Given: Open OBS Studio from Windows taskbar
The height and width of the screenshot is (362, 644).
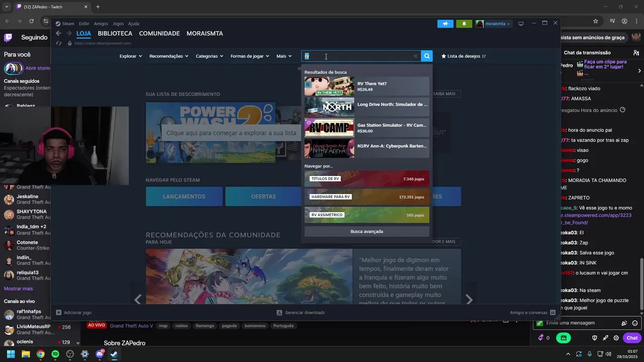Looking at the screenshot, I should (x=70, y=354).
